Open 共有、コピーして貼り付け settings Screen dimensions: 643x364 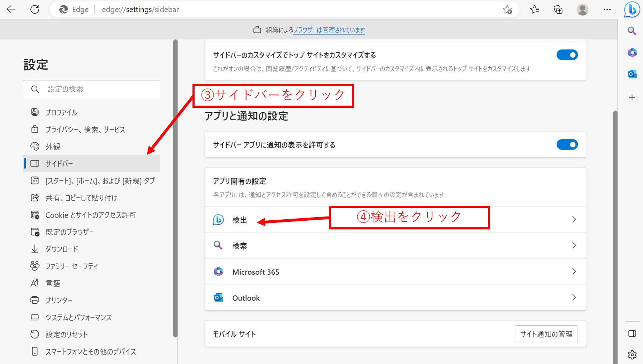pos(91,197)
